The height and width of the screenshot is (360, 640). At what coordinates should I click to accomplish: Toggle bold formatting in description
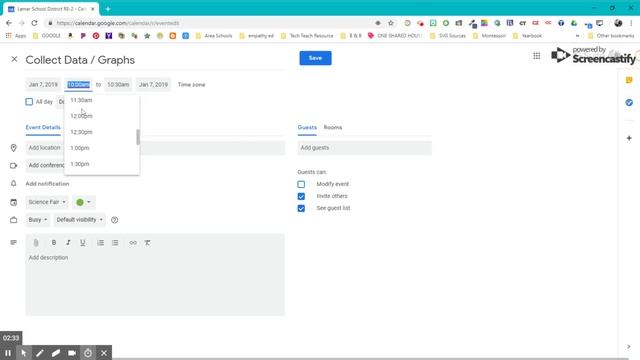click(53, 242)
